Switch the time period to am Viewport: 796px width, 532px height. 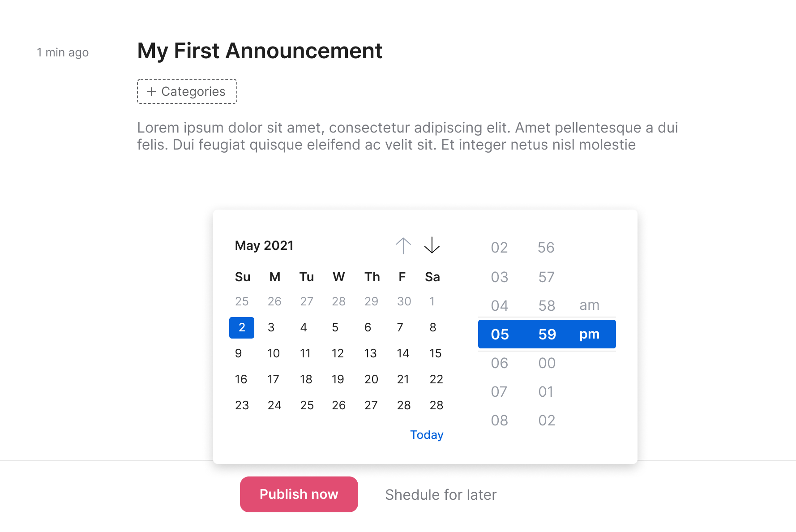(589, 305)
